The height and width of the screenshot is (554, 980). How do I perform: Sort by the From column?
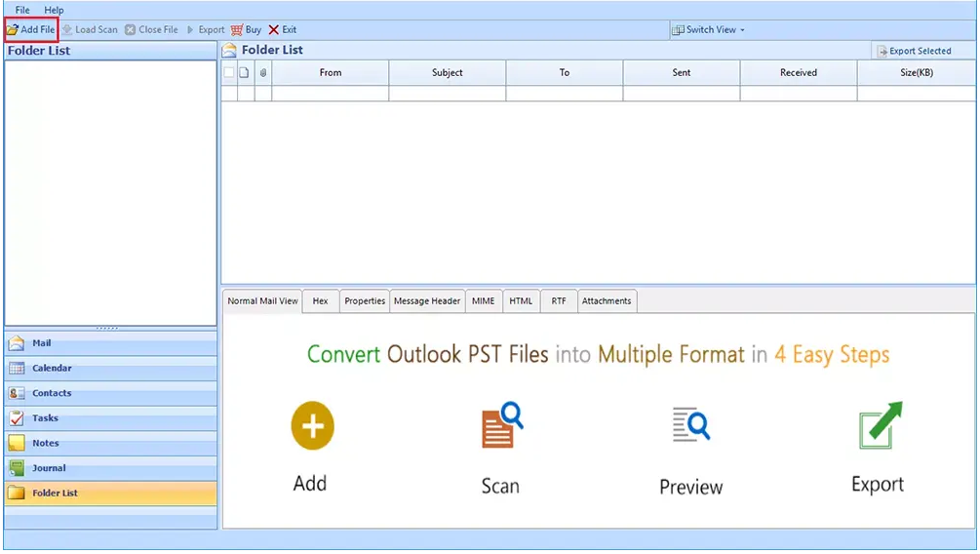[331, 72]
